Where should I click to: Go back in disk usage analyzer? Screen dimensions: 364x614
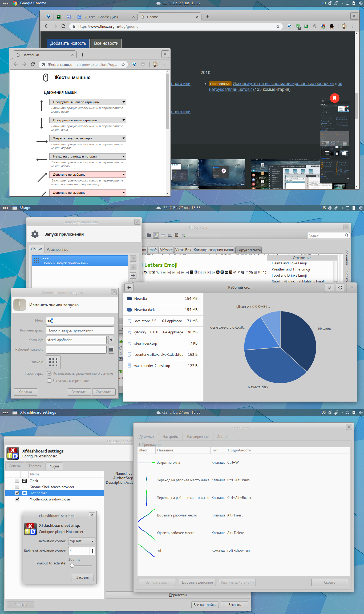pos(129,287)
